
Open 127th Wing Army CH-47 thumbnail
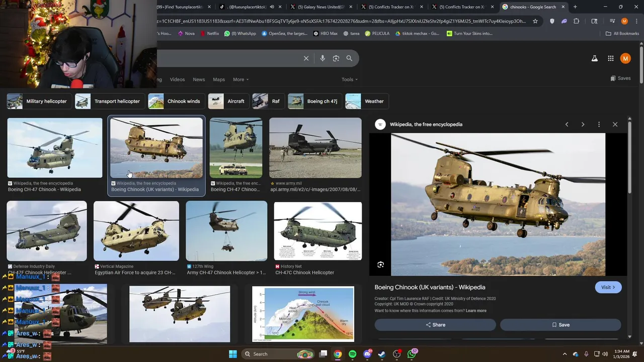click(x=226, y=231)
